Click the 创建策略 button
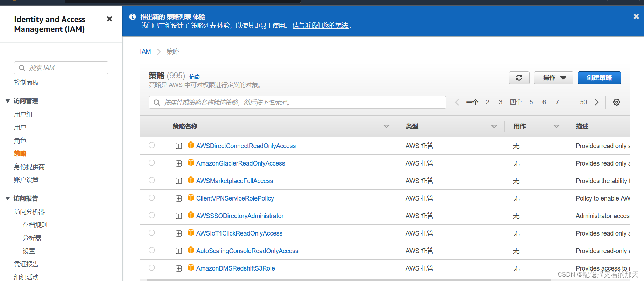The image size is (644, 281). [599, 78]
